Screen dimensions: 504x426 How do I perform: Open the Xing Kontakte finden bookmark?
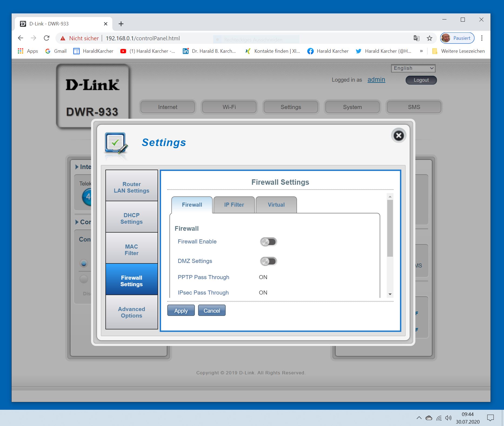pos(272,51)
